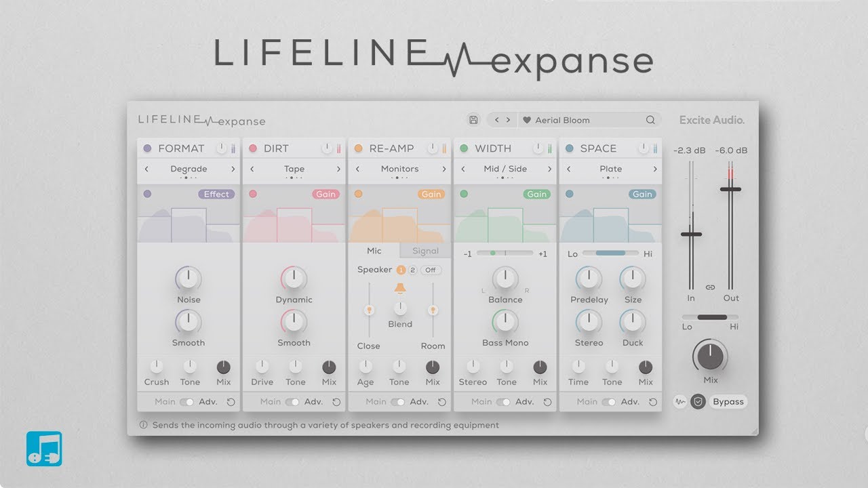
Task: Click the blue music plug icon bottom-left
Action: coord(44,449)
